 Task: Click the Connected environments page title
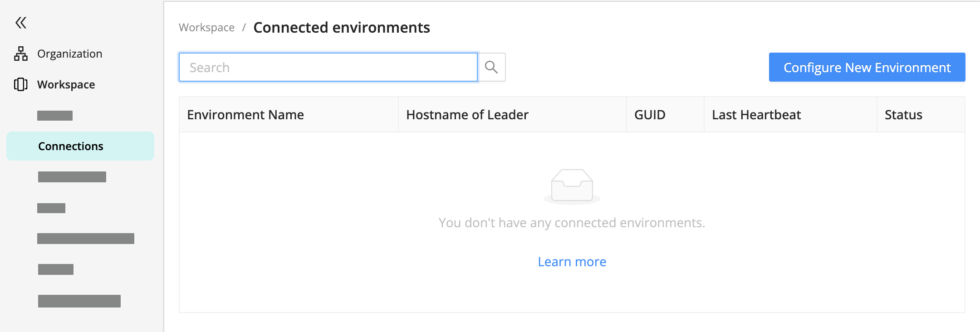point(341,27)
